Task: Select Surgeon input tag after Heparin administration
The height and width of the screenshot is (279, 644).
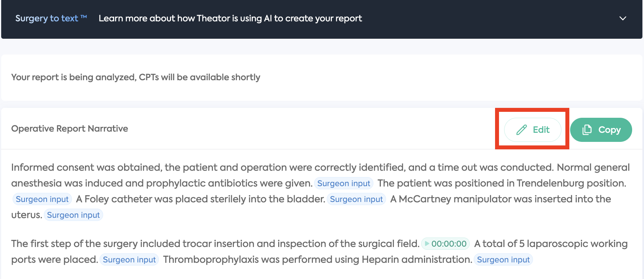Action: [503, 260]
